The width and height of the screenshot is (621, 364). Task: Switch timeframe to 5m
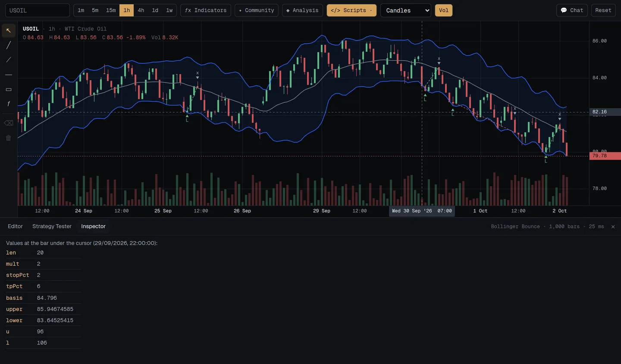click(x=95, y=10)
